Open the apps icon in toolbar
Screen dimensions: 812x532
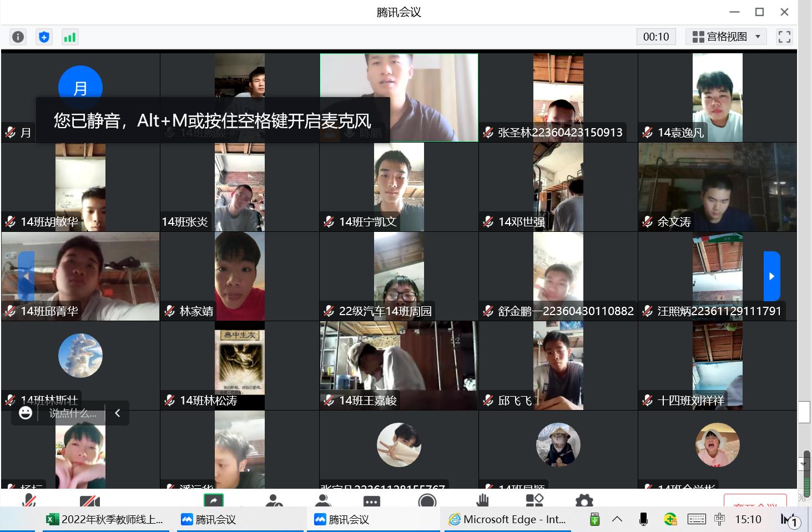coord(534,500)
